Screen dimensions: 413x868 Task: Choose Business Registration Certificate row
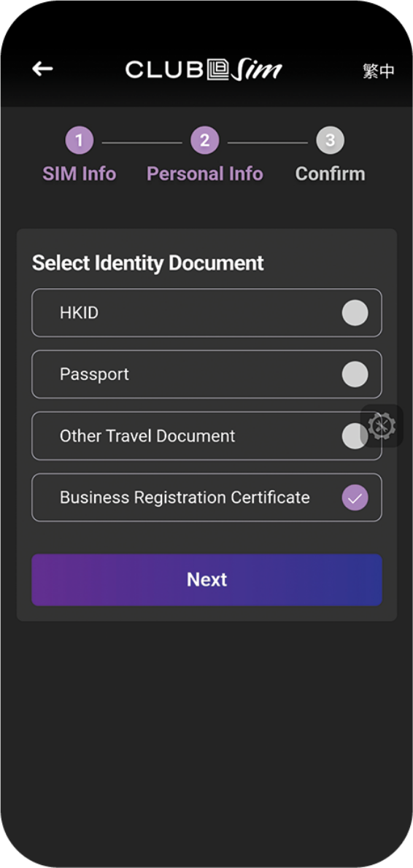pyautogui.click(x=206, y=497)
